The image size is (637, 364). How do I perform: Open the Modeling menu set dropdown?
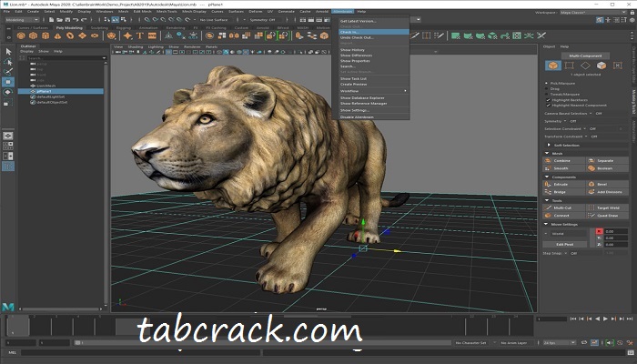(22, 19)
